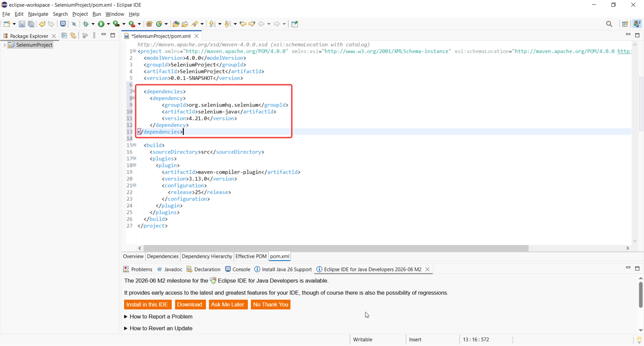Open the Coverage dropdown arrow
The image size is (644, 346).
(x=123, y=24)
